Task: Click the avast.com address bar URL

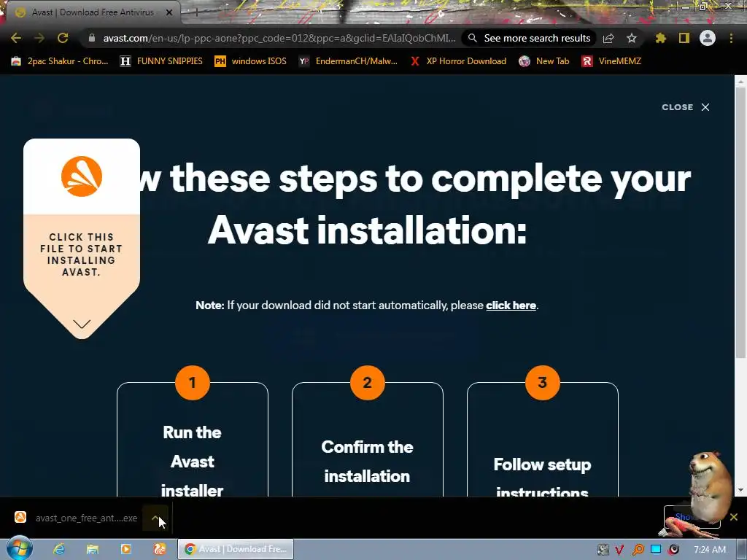Action: coord(279,38)
